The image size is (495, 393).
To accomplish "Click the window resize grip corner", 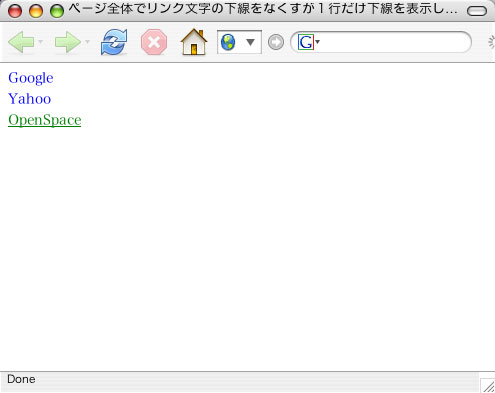I will click(x=487, y=385).
